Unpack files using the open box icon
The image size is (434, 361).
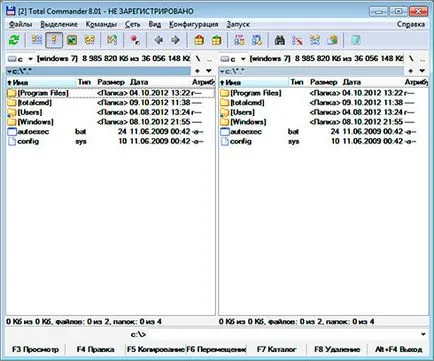217,40
